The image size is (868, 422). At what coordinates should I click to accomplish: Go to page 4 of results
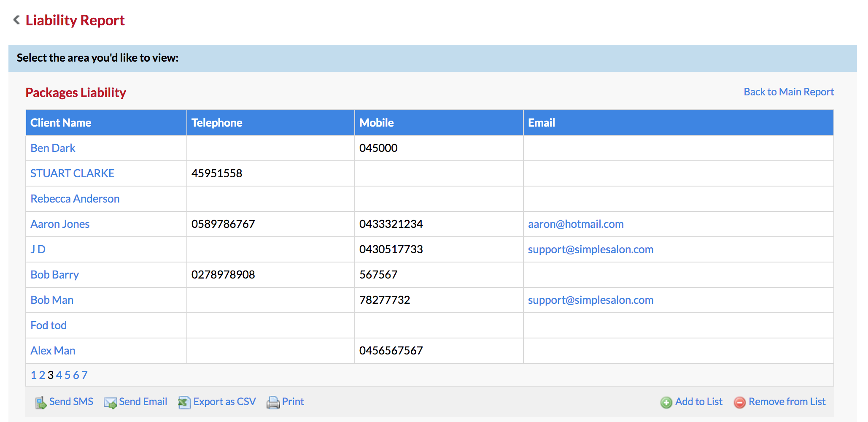(x=59, y=375)
